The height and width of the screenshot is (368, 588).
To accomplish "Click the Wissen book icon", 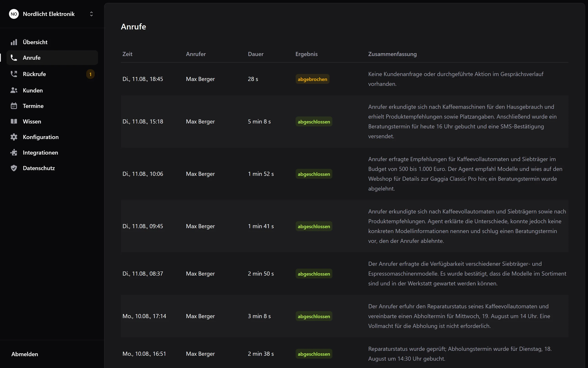I will pos(14,121).
